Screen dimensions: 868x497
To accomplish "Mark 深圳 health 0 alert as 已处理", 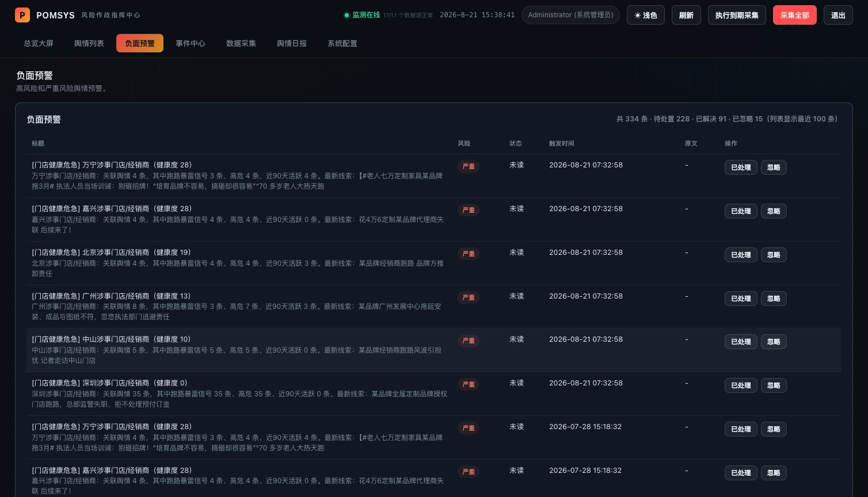I will [741, 385].
